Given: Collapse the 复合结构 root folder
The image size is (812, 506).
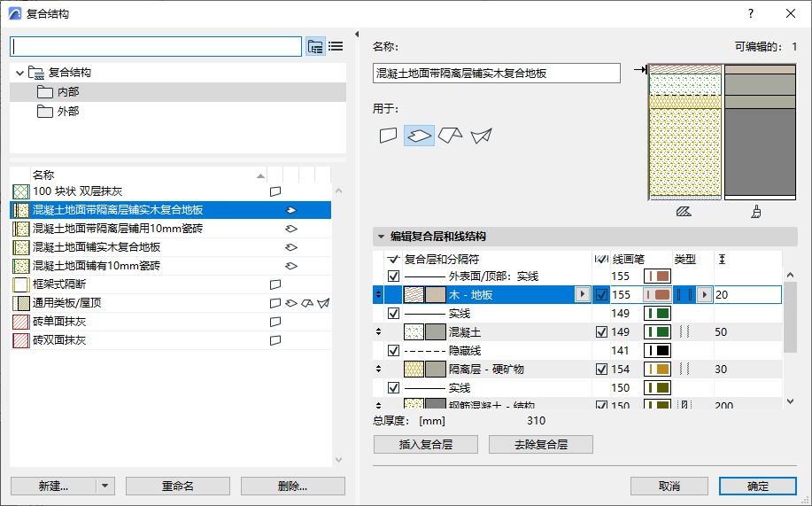Looking at the screenshot, I should tap(19, 73).
